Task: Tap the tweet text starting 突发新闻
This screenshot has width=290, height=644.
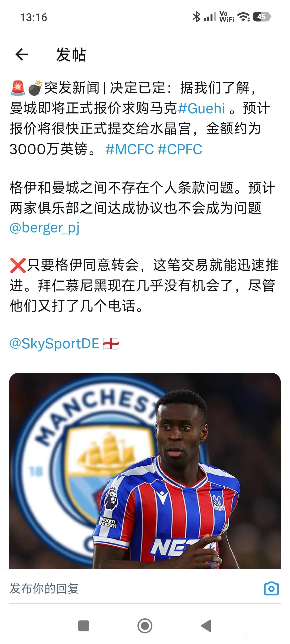Action: [x=140, y=118]
